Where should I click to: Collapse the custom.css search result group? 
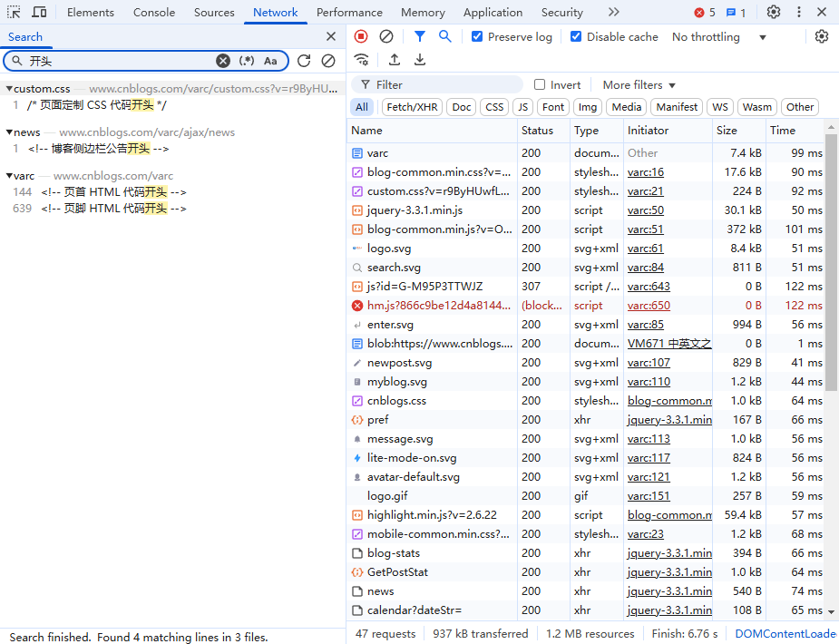9,88
